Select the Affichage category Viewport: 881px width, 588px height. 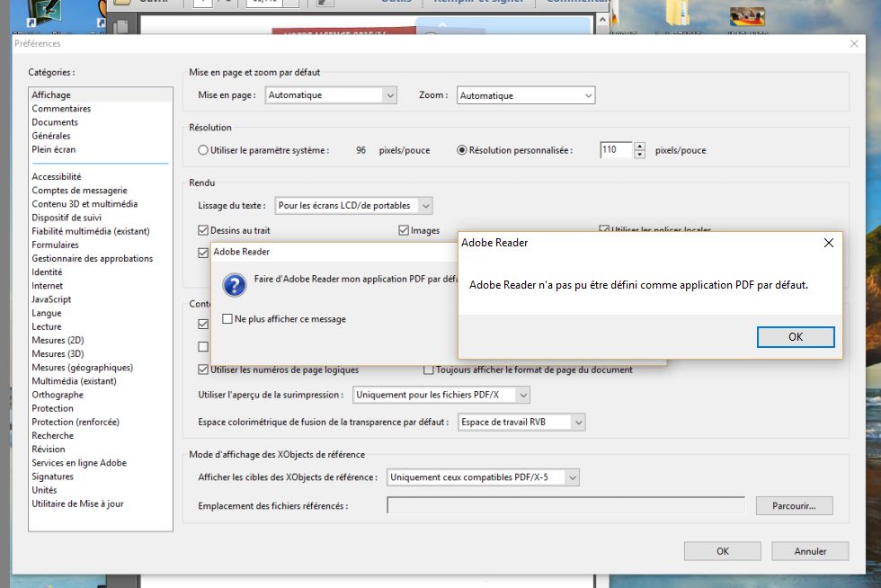pos(101,95)
